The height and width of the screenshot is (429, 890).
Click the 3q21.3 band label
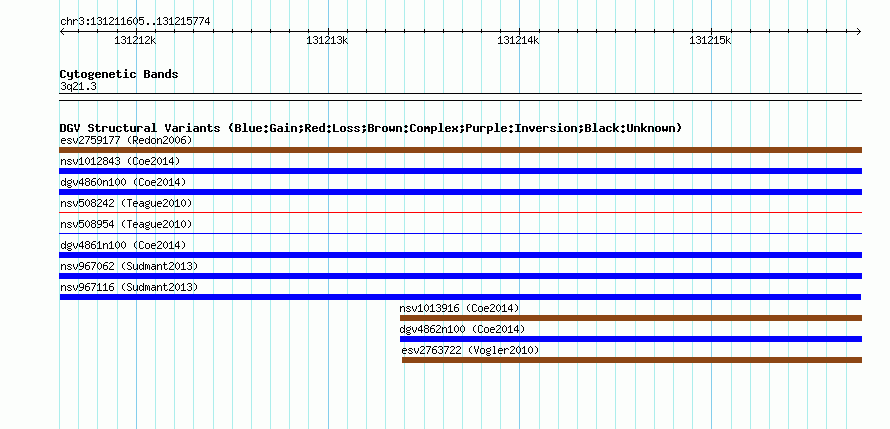[x=78, y=87]
